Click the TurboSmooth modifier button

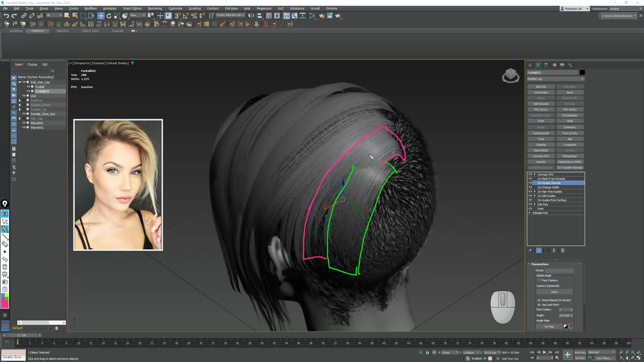point(541,133)
